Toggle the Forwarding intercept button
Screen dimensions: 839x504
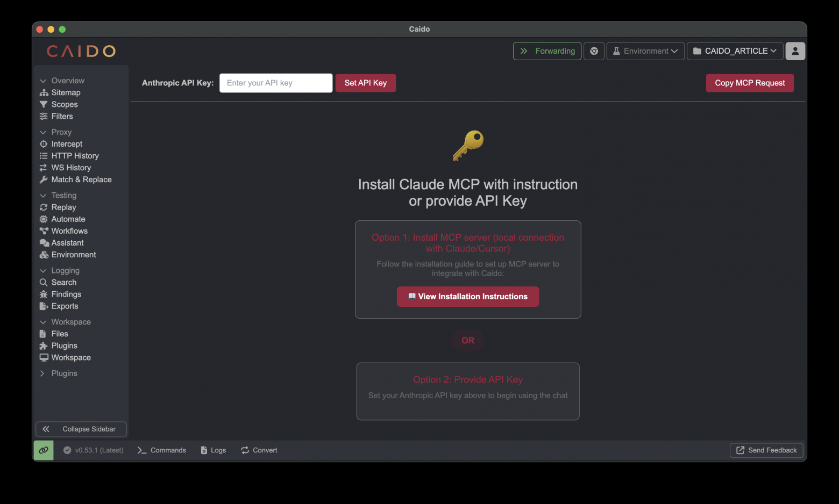(547, 51)
